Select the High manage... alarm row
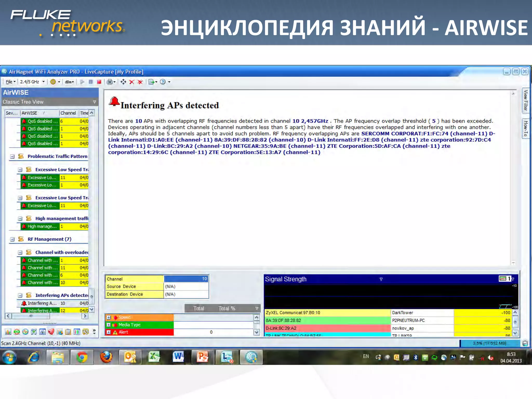 click(55, 227)
